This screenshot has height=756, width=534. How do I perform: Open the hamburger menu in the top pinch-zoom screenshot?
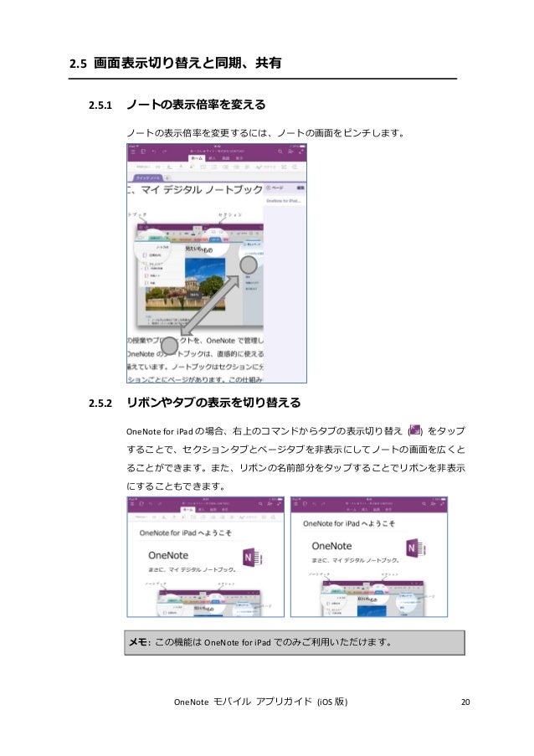pos(133,152)
